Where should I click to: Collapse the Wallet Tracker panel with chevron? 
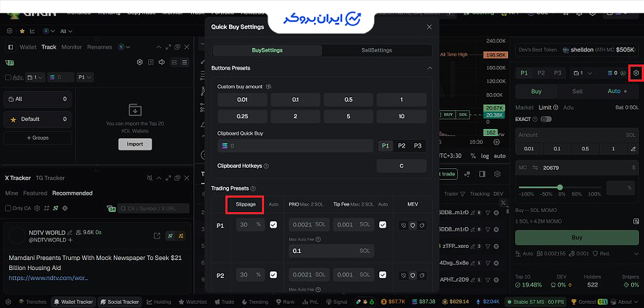[157, 47]
